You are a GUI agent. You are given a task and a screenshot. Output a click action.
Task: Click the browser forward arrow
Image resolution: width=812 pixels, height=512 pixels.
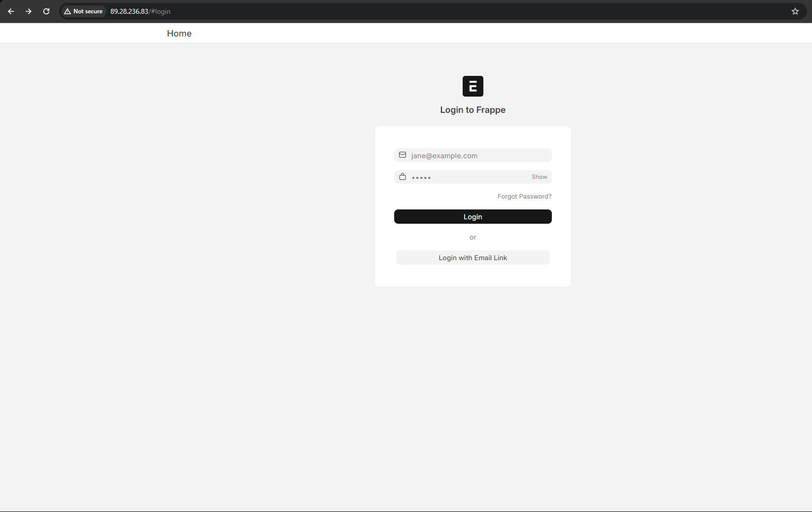[x=29, y=11]
